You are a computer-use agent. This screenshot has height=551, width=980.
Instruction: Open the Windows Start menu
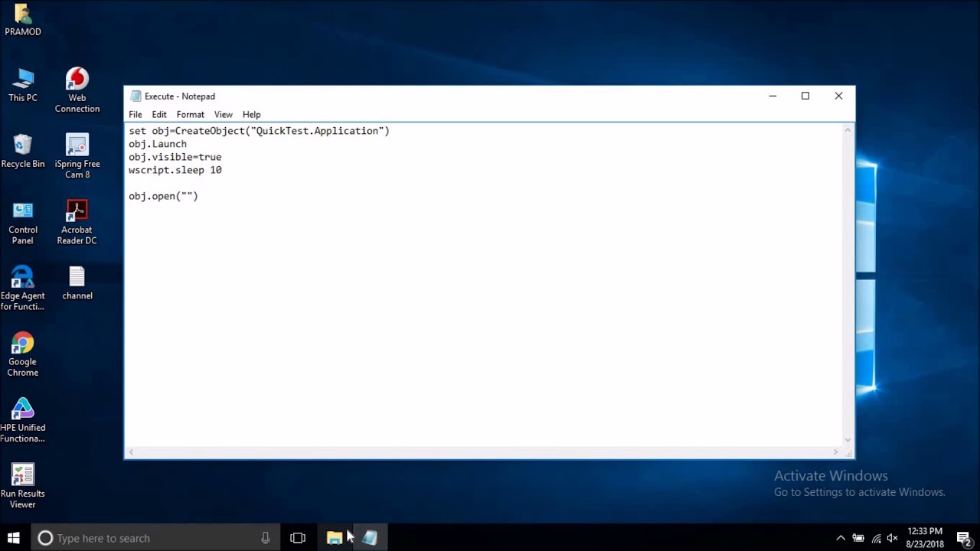[13, 538]
